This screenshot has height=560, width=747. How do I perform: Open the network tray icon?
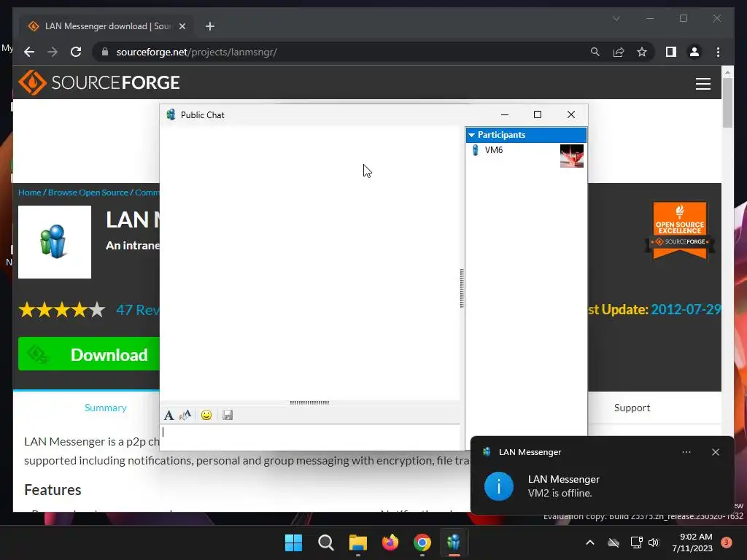(636, 542)
